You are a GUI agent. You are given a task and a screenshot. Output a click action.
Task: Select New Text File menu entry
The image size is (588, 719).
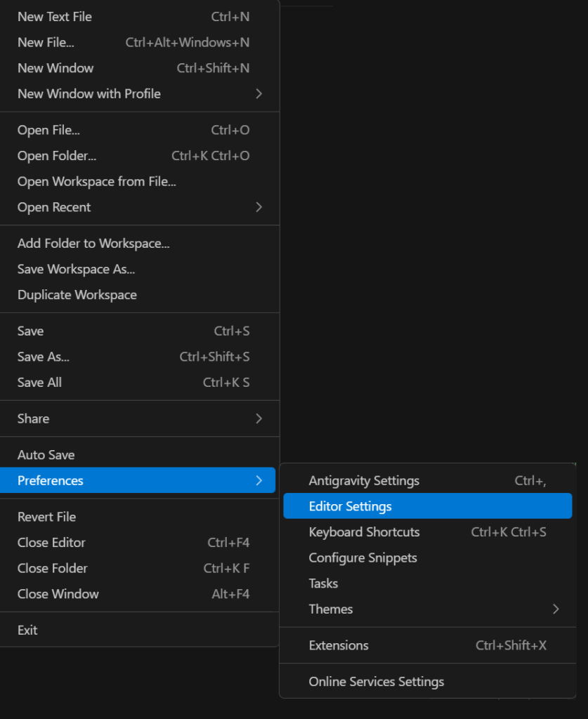(x=55, y=17)
